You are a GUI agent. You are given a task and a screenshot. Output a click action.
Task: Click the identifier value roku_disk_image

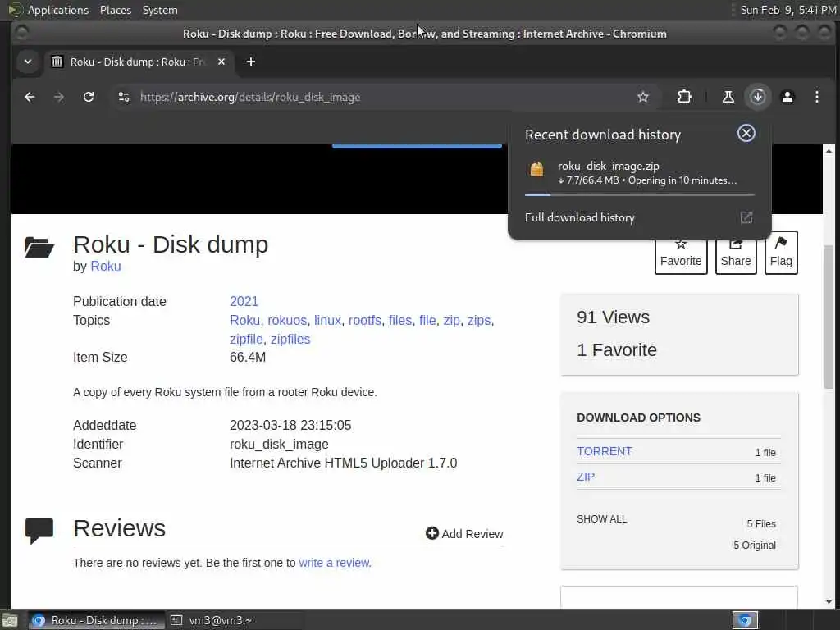[279, 444]
